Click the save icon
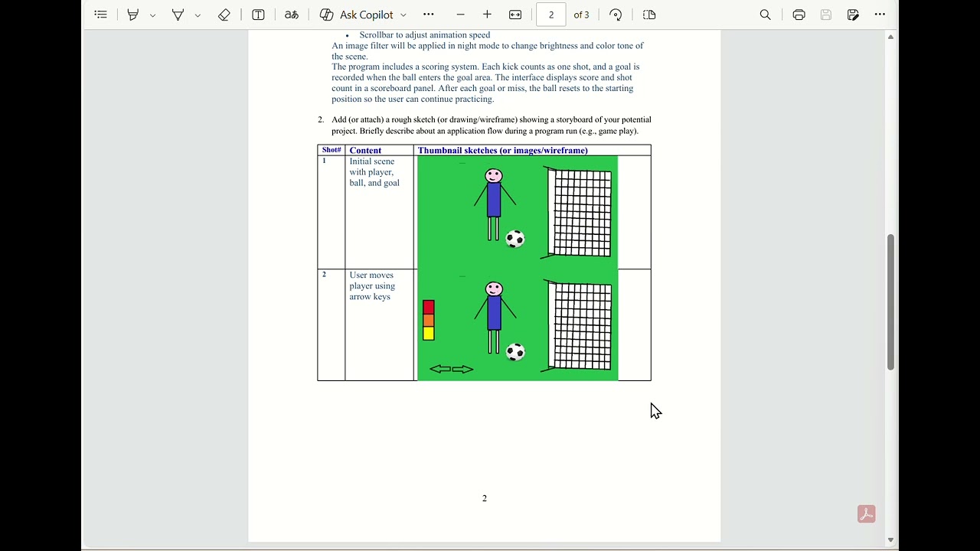Image resolution: width=980 pixels, height=551 pixels. 826,15
